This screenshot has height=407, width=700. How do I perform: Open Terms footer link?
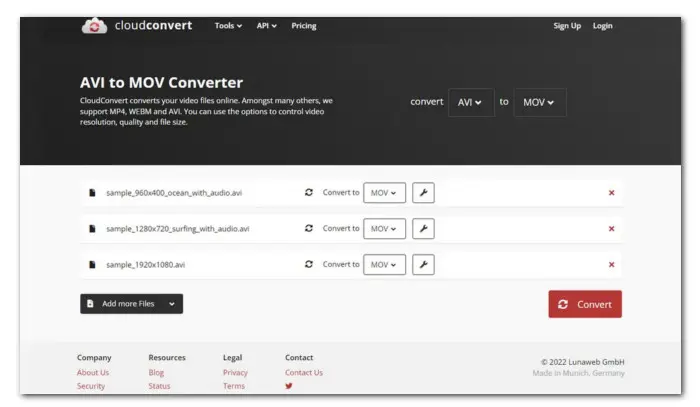(234, 386)
